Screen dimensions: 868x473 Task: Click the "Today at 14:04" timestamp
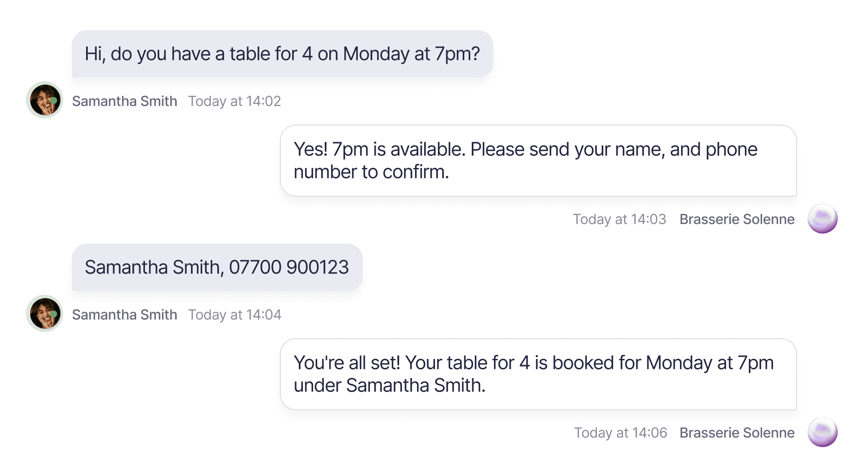click(x=235, y=315)
